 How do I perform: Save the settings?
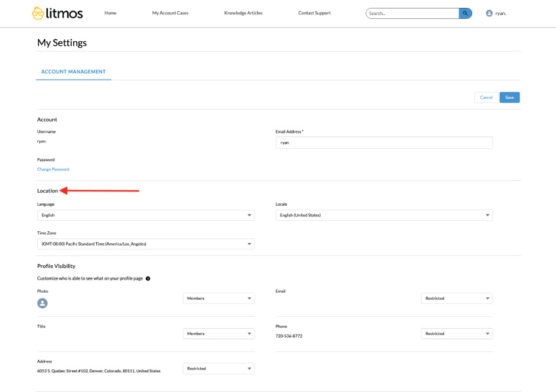pos(510,97)
